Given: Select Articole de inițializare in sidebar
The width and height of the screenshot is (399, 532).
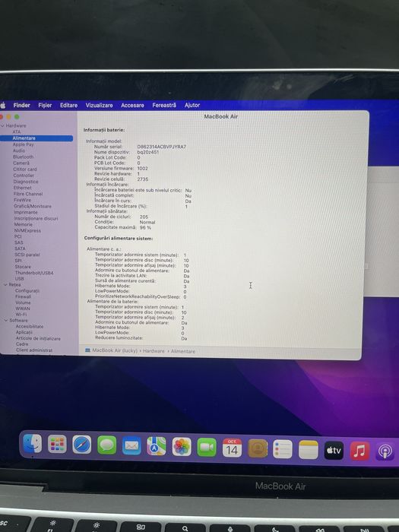Looking at the screenshot, I should coord(38,338).
